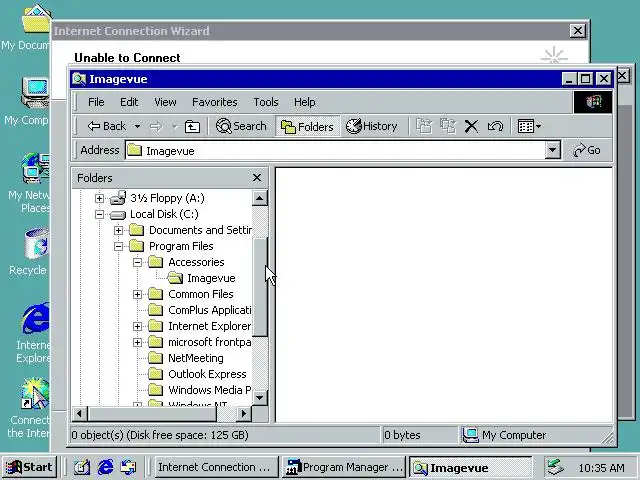Click the 10:35 AM taskbar clock

click(x=601, y=468)
